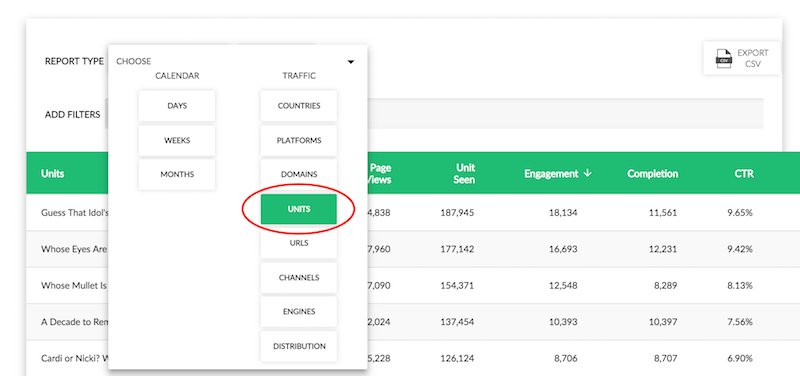Select the highlighted UNITS option

pos(298,209)
